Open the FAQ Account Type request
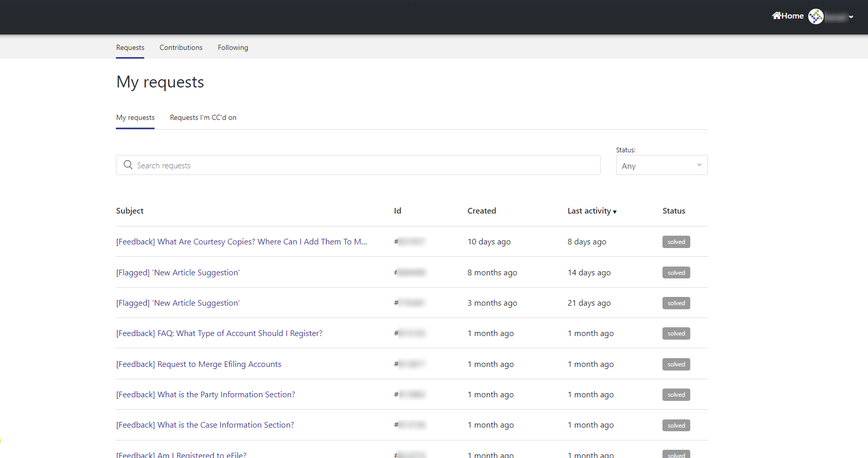 (x=219, y=333)
